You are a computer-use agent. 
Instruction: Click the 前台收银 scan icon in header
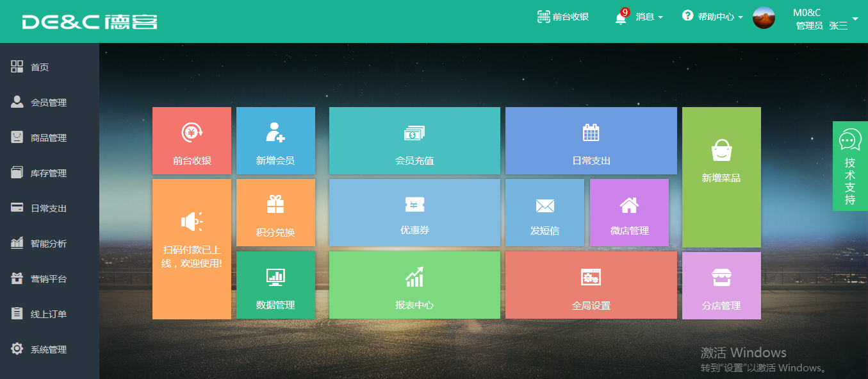pyautogui.click(x=543, y=17)
